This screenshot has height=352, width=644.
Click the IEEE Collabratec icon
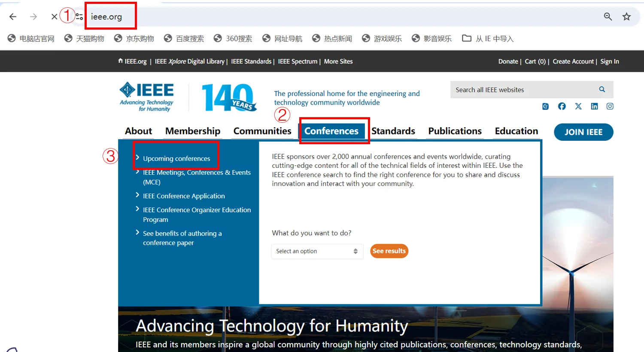pyautogui.click(x=545, y=106)
